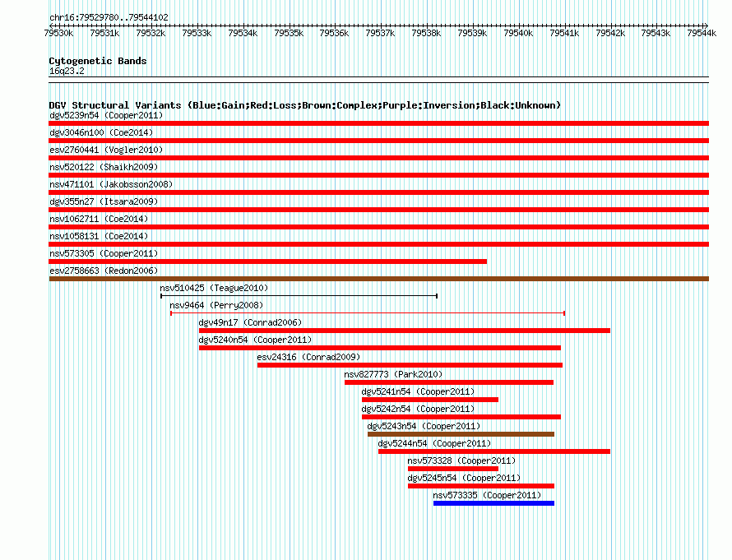
Task: Select the red bar under dgv5244n54
Action: click(x=494, y=451)
